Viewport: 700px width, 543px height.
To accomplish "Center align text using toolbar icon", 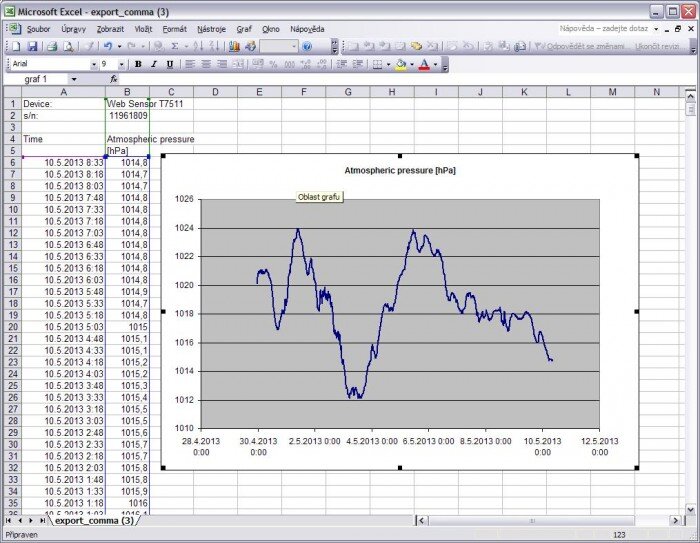I will (x=205, y=64).
